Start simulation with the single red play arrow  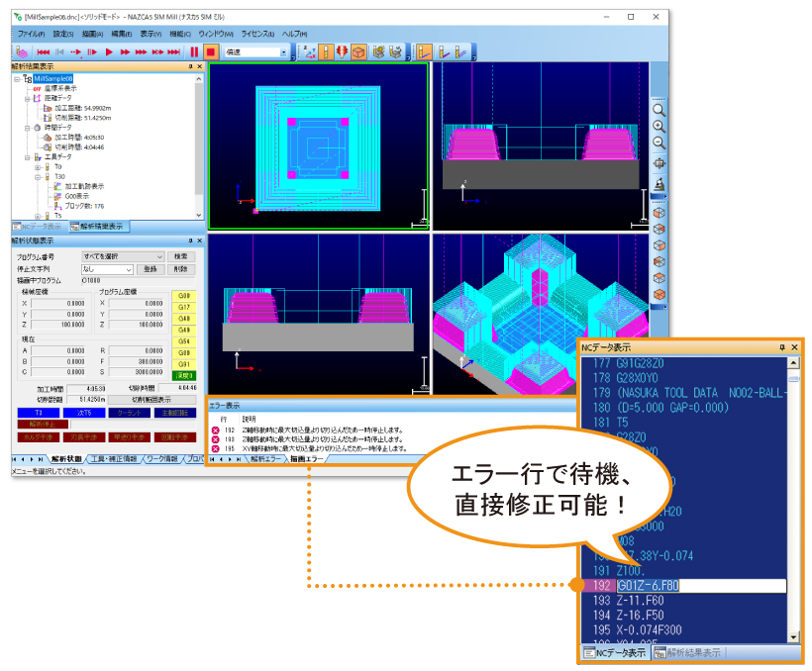(109, 52)
